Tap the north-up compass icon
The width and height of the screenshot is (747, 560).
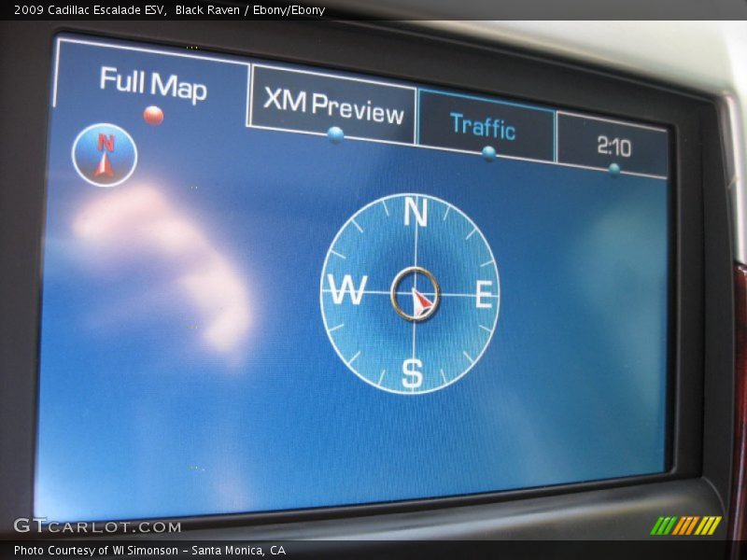105,154
